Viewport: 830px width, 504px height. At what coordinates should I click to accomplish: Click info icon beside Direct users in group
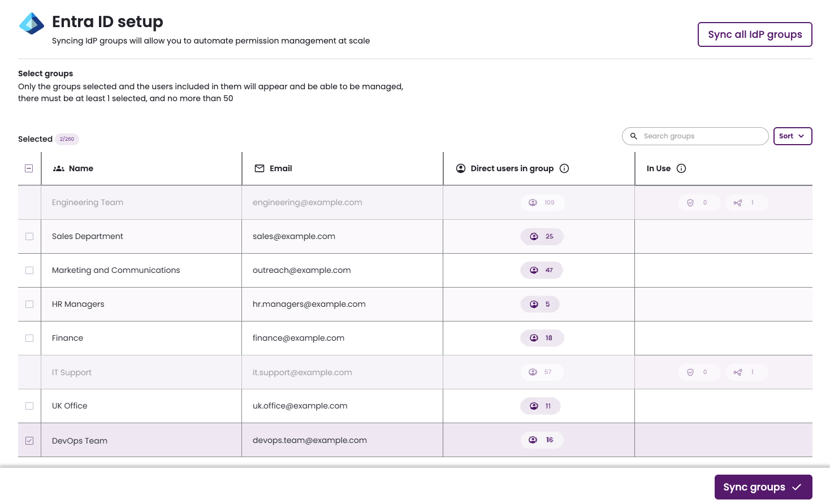(564, 168)
